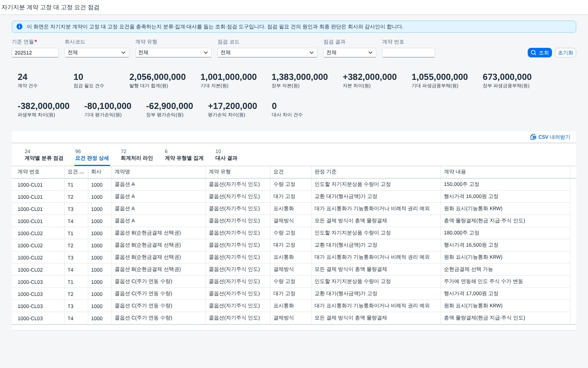Screen dimensions: 588x368
Task: Click the magnifier icon on 조회 button
Action: click(534, 53)
